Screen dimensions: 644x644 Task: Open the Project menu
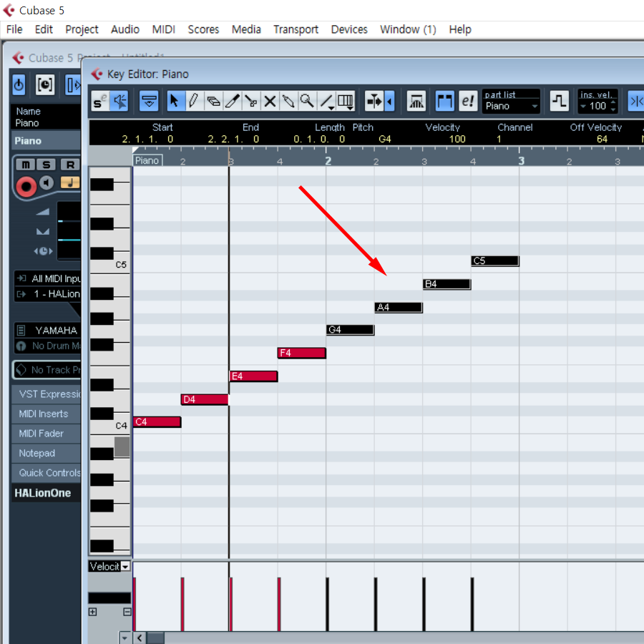click(x=82, y=29)
